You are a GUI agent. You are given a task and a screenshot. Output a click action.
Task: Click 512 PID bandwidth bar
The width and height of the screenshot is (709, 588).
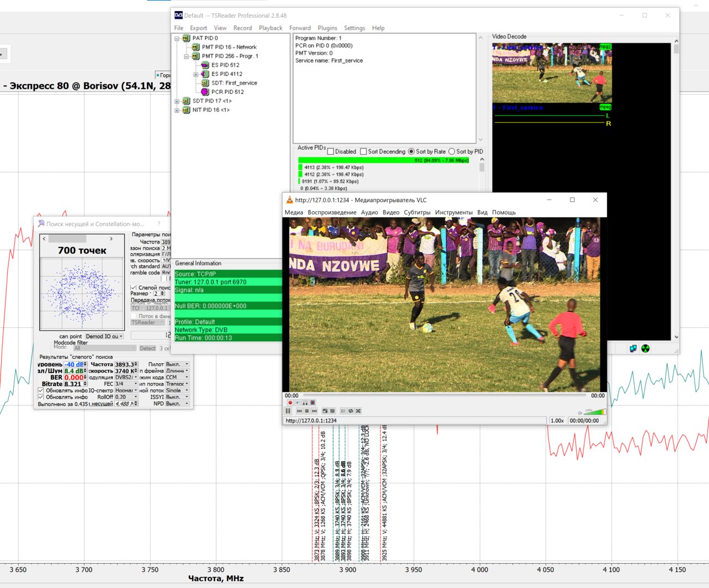click(383, 160)
